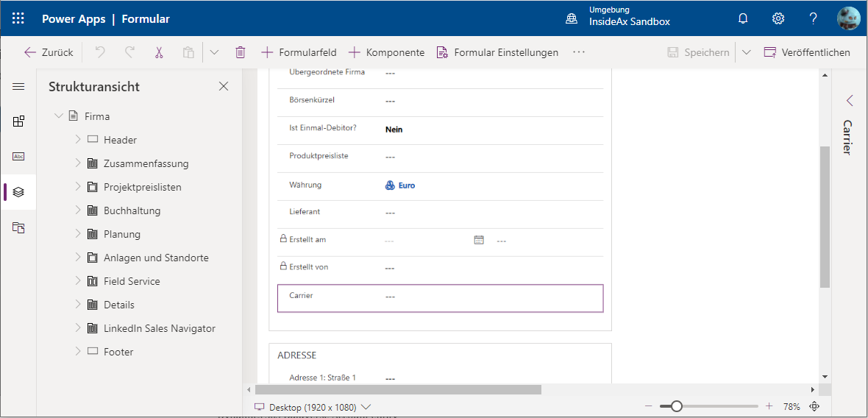
Task: Close the Strukturansicht panel
Action: coord(224,87)
